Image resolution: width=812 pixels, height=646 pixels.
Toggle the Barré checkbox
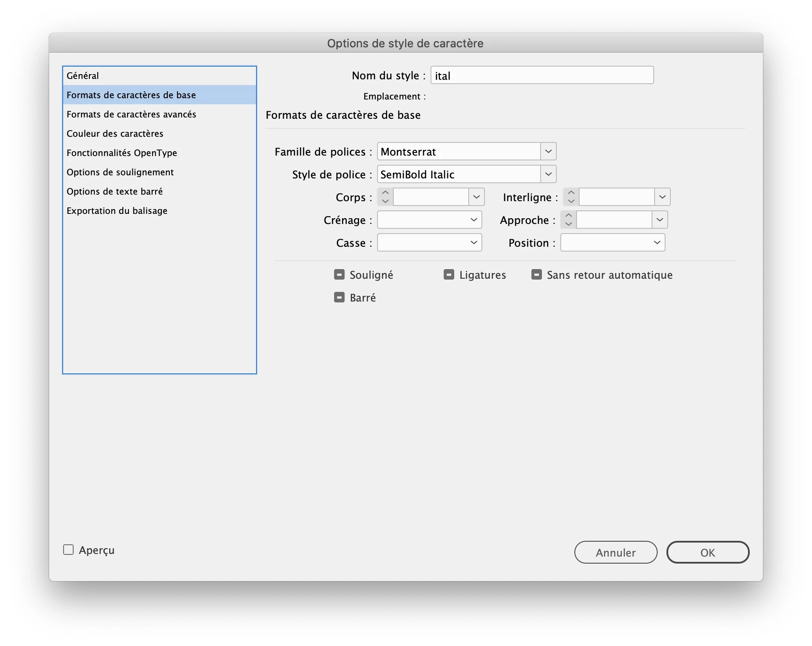tap(339, 298)
